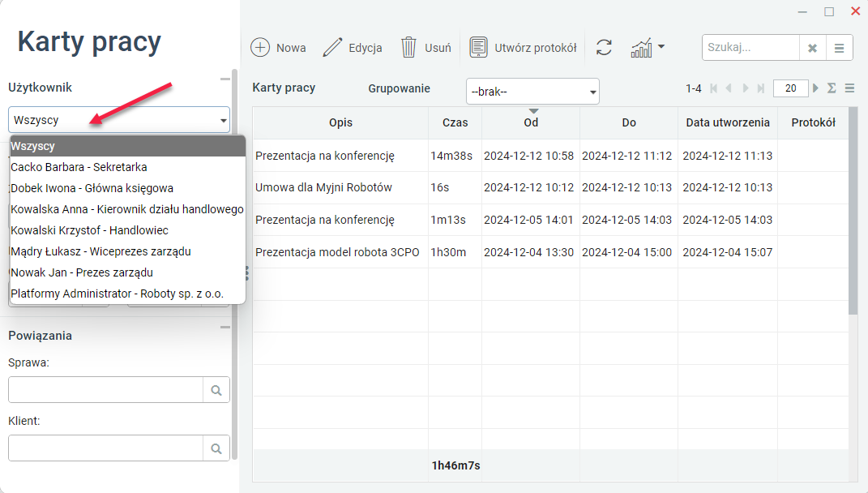Go to the first page
Viewport: 868px width, 493px height.
pos(713,88)
